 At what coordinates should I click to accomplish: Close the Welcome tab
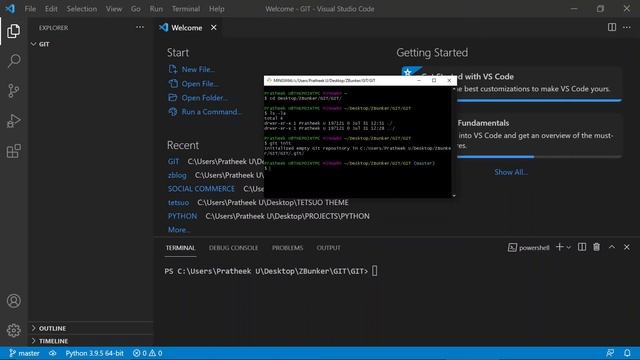[x=213, y=27]
